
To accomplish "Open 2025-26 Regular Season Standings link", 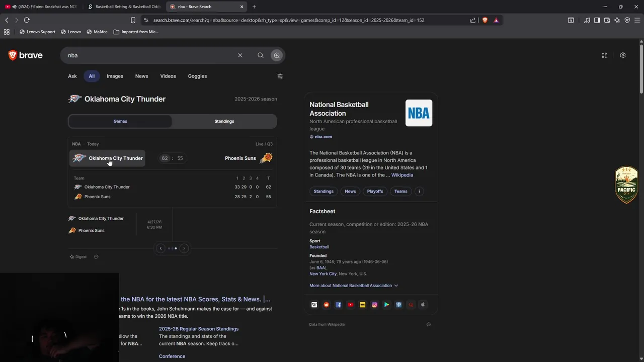I will pos(199,329).
